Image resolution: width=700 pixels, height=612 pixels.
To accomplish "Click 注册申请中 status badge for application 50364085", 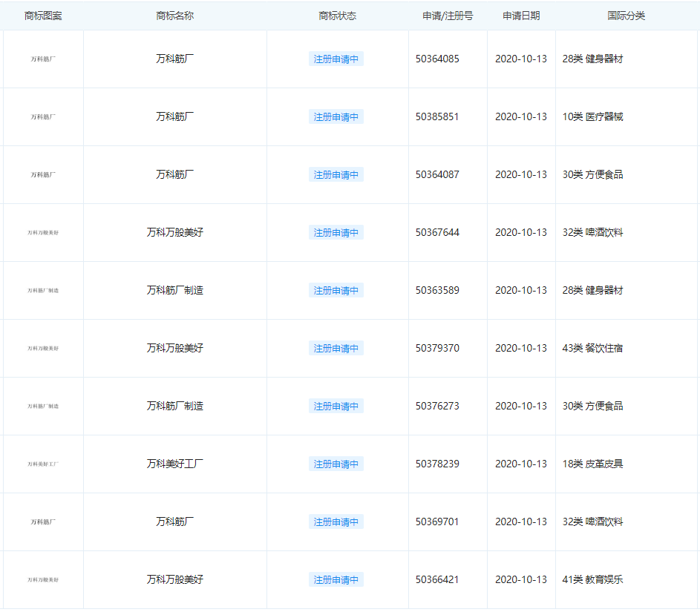I will [x=336, y=59].
